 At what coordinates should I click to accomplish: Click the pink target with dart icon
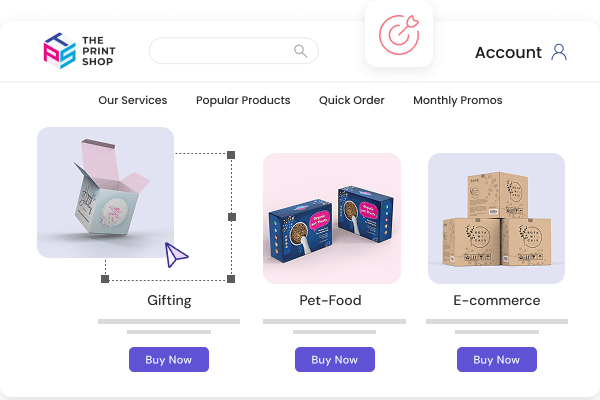(x=399, y=34)
